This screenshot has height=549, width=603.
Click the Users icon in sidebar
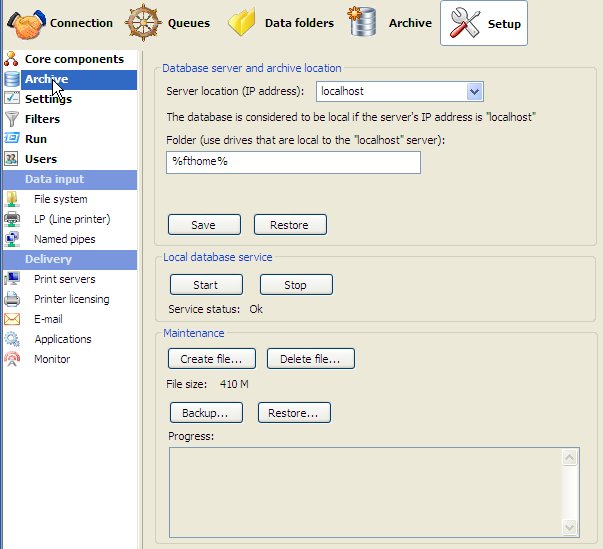click(x=12, y=159)
